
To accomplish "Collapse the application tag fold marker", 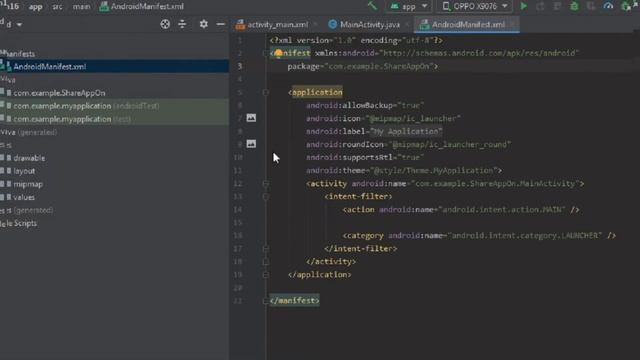I will (x=266, y=92).
